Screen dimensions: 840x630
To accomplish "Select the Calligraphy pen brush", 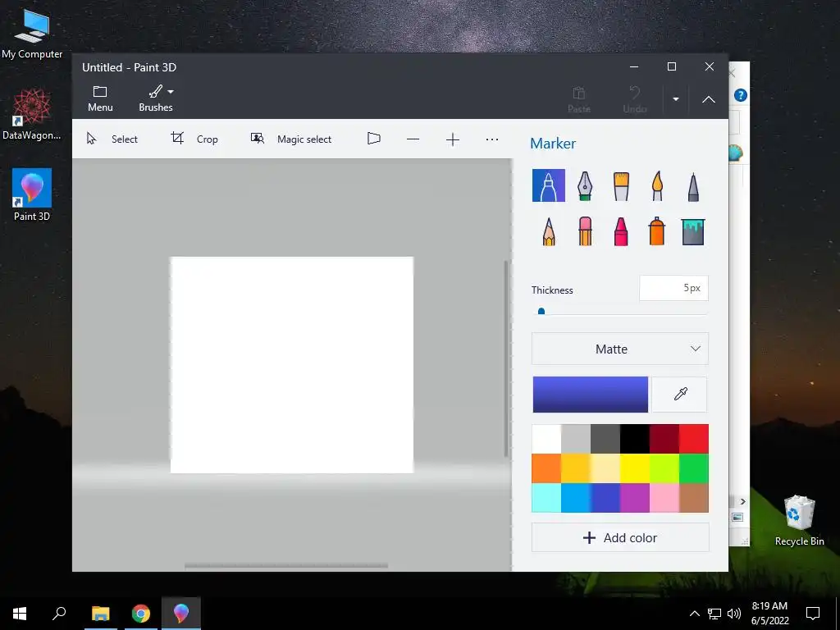I will coord(585,185).
